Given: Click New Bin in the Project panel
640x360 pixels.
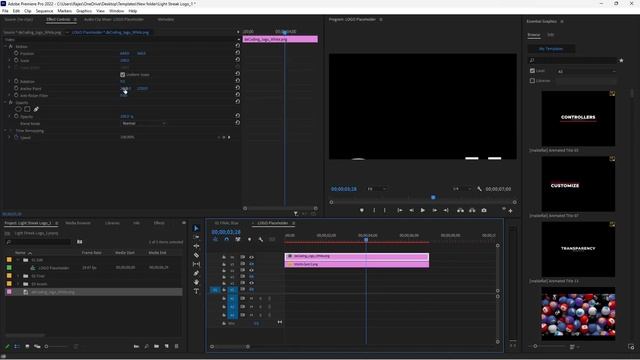Looking at the screenshot, I should 157,346.
